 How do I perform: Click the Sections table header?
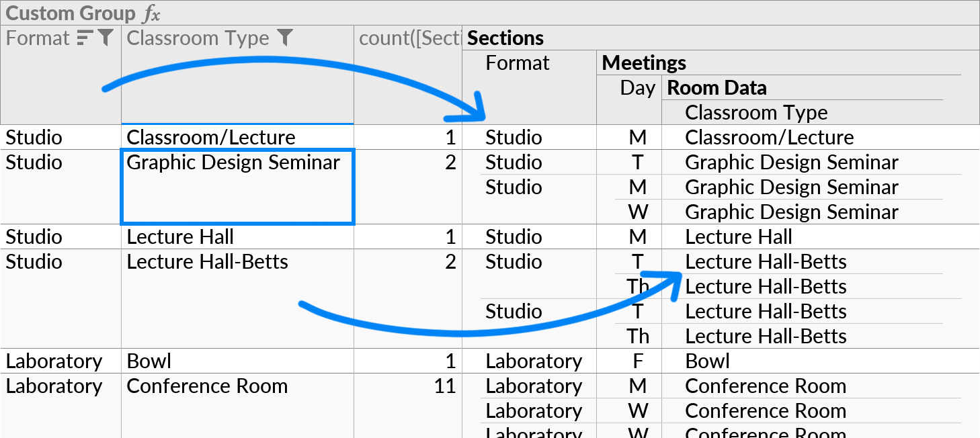click(x=505, y=38)
